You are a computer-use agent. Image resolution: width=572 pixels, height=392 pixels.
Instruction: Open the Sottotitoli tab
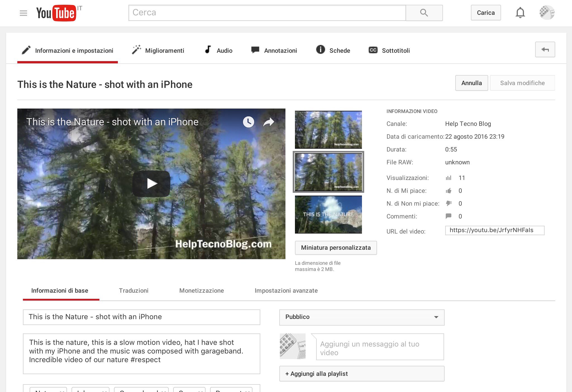[x=389, y=50]
